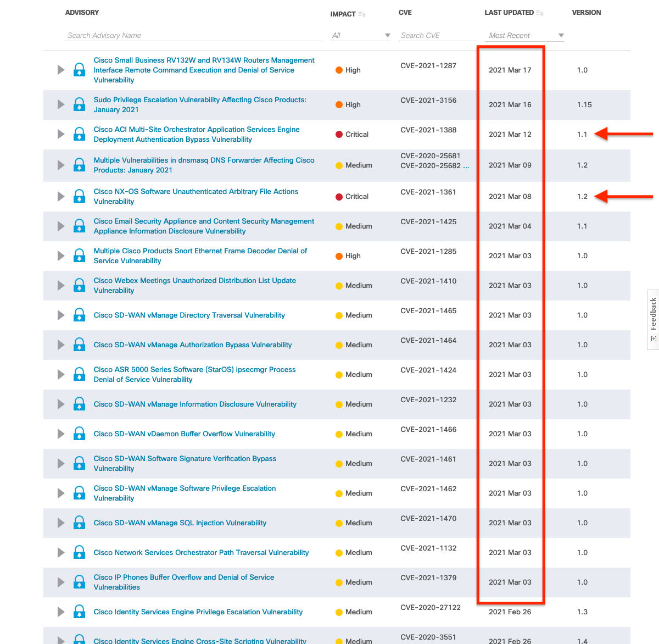Click lock icon for vManage Information Disclosure
Viewport: 659px width, 644px height.
80,404
